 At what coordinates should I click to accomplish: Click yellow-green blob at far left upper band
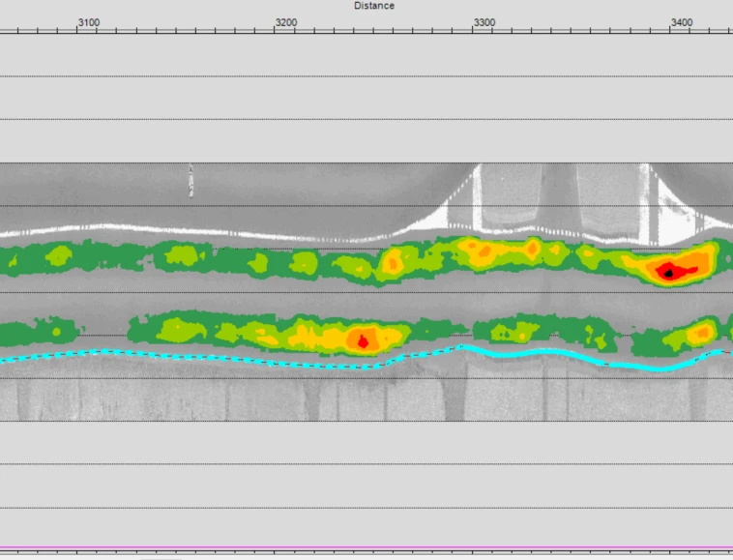[58, 255]
